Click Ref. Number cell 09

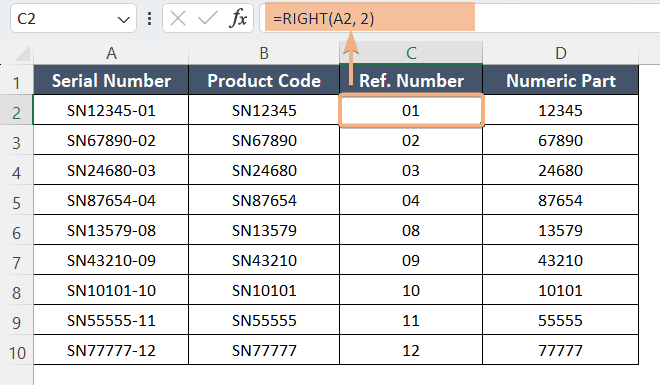pyautogui.click(x=411, y=260)
